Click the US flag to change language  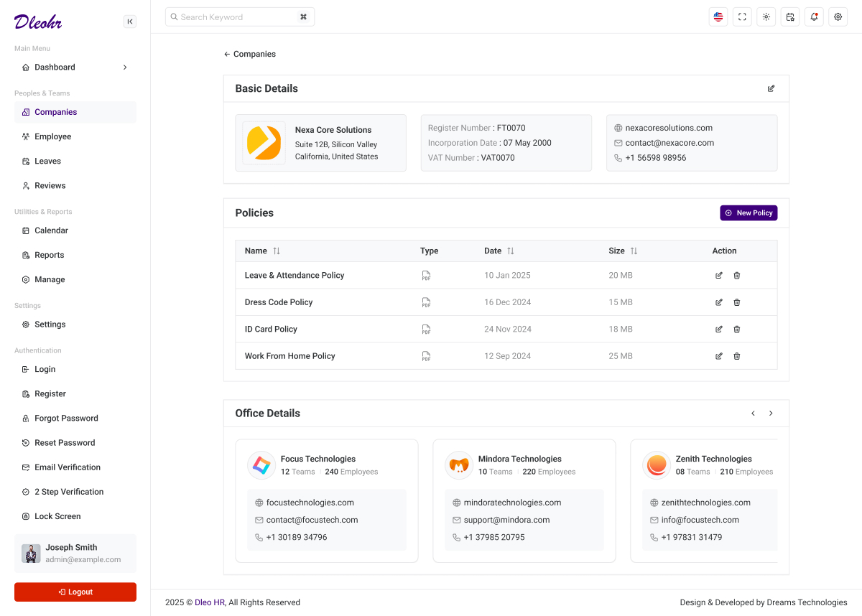718,17
